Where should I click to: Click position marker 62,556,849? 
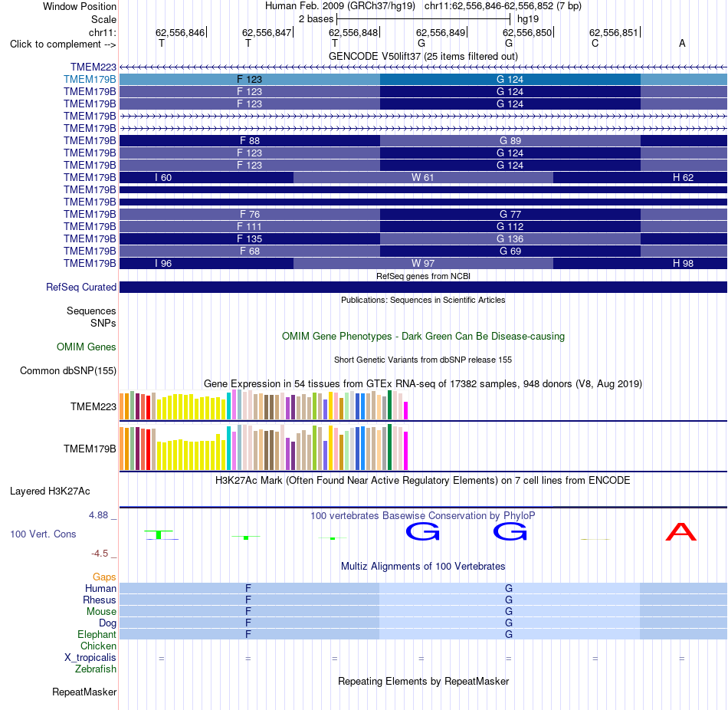tap(441, 32)
